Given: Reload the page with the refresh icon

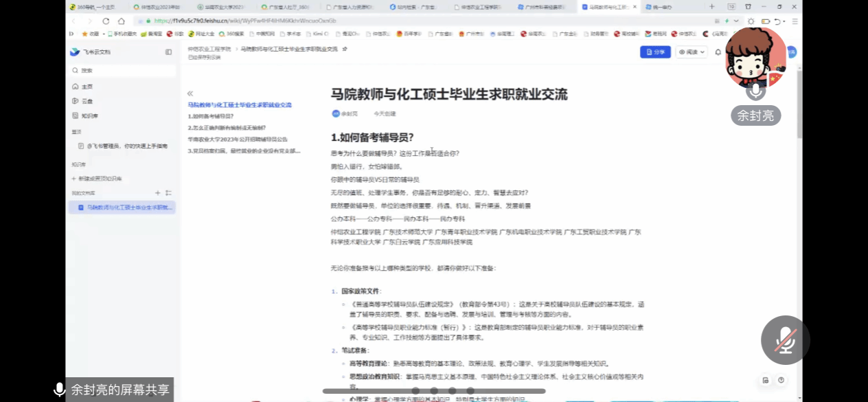Looking at the screenshot, I should (x=106, y=21).
